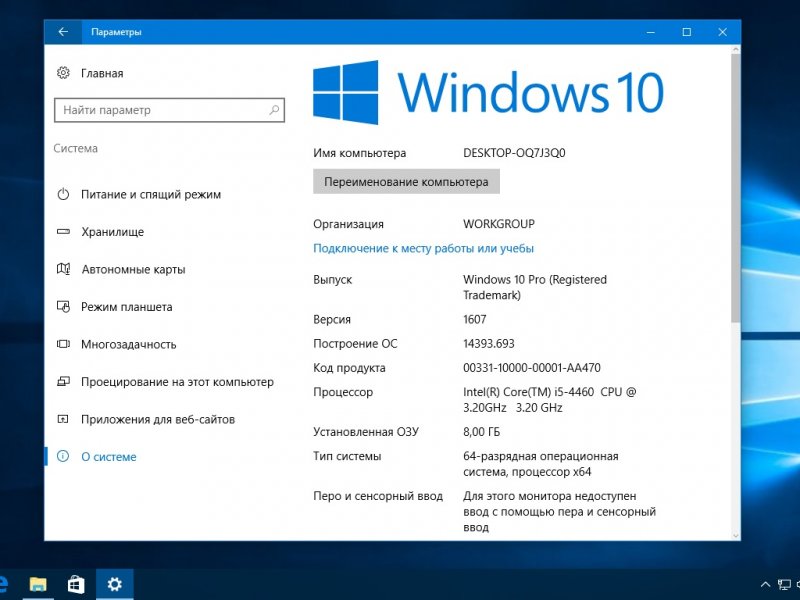Click the scrollbar down arrow
The height and width of the screenshot is (600, 800).
point(735,536)
